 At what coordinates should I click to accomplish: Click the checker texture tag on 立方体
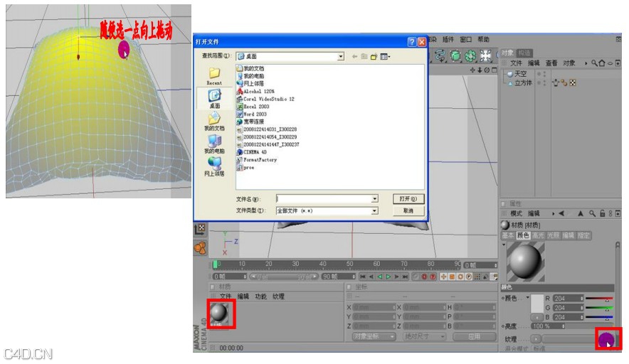tap(573, 83)
